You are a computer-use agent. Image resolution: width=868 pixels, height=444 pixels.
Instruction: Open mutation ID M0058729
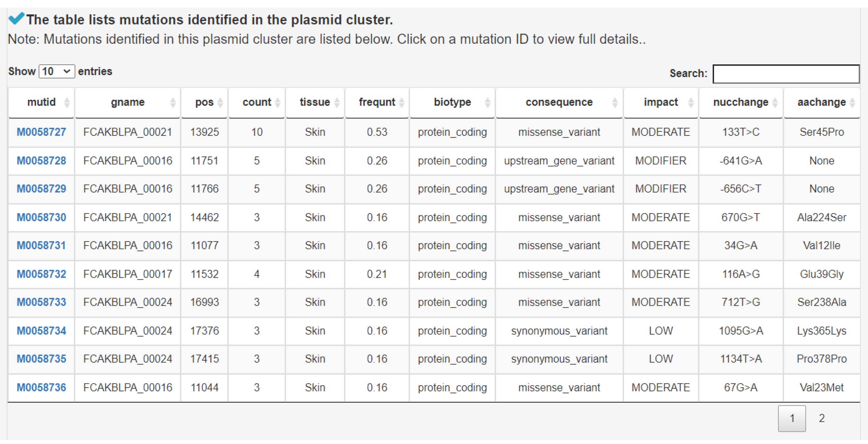pos(41,189)
